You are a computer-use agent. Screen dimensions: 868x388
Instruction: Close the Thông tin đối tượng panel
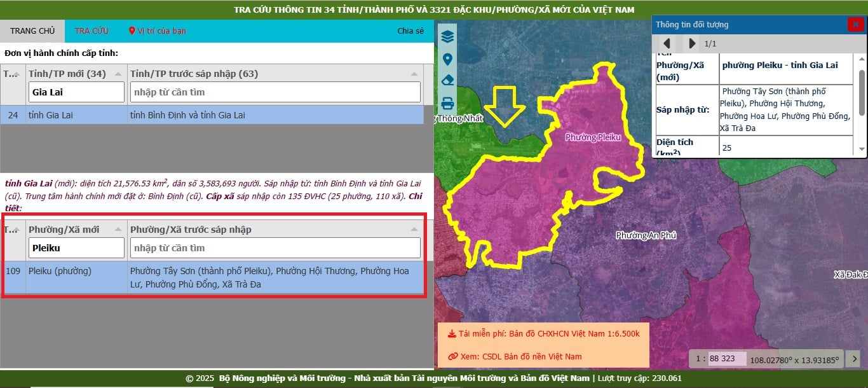pos(855,25)
